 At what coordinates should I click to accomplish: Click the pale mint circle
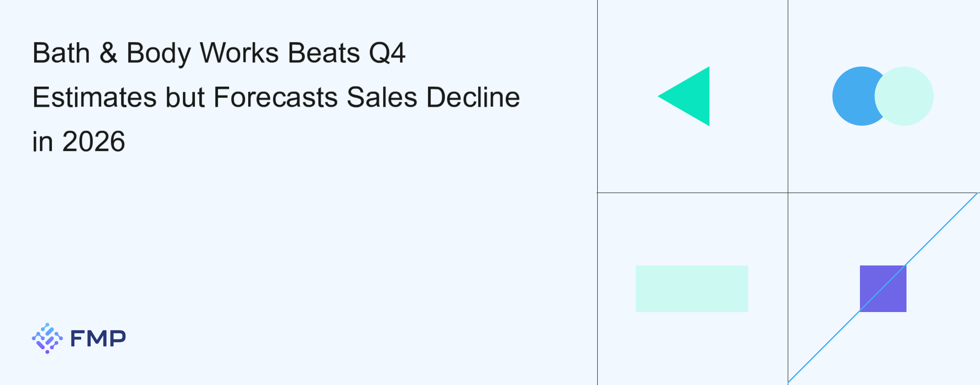pyautogui.click(x=905, y=96)
